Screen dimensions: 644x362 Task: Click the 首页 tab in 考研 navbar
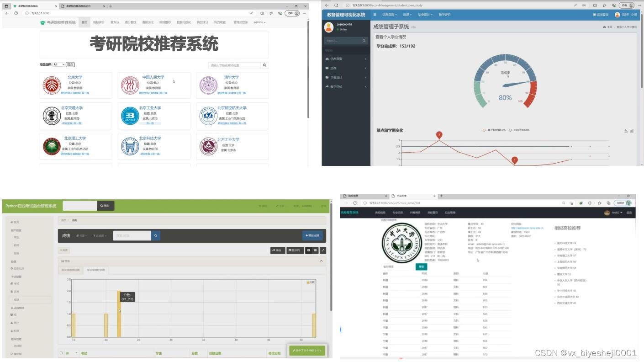[84, 22]
